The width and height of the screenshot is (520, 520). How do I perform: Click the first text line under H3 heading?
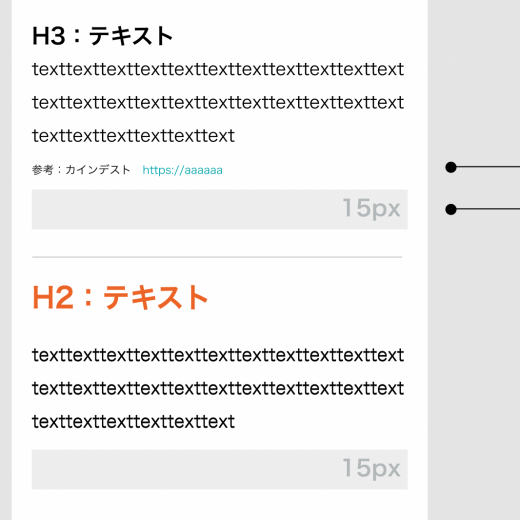218,69
